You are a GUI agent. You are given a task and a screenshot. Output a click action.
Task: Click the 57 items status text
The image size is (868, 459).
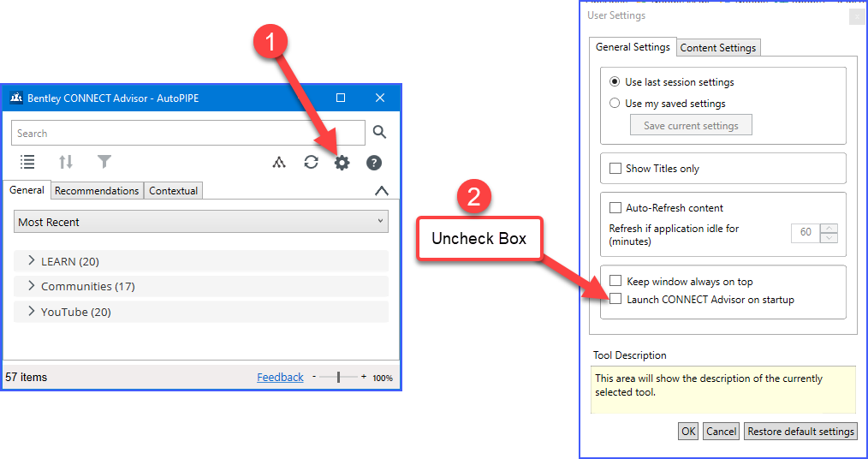coord(27,378)
